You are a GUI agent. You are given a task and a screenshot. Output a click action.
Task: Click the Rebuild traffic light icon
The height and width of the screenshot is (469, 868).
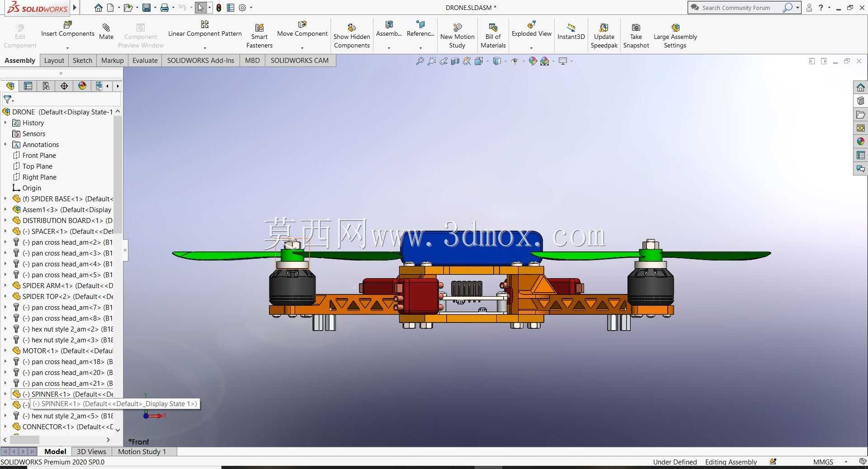[x=219, y=8]
